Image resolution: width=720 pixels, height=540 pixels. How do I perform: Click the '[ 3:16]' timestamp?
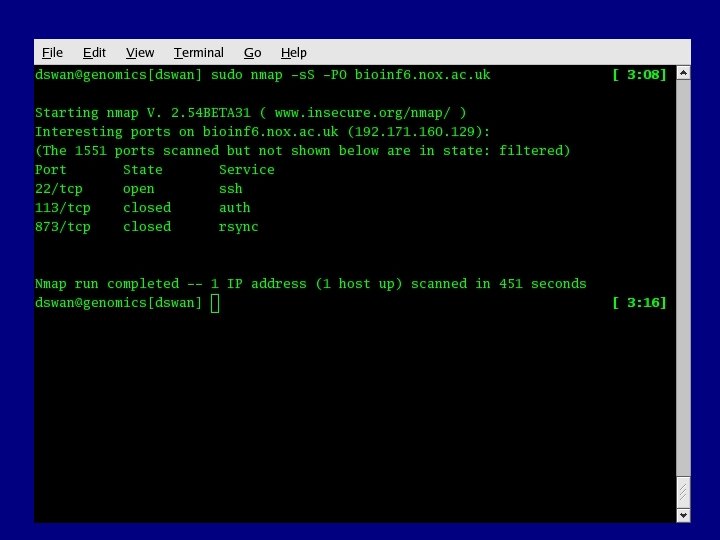(639, 303)
